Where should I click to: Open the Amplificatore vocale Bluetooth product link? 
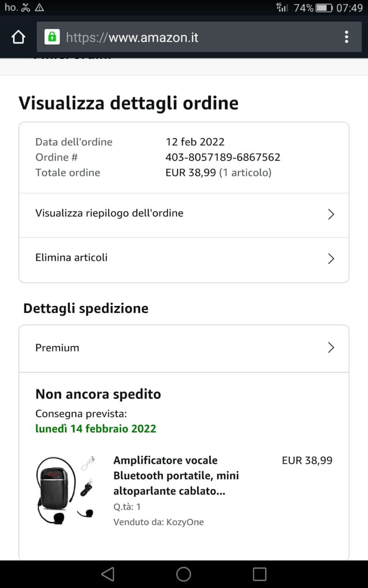176,475
